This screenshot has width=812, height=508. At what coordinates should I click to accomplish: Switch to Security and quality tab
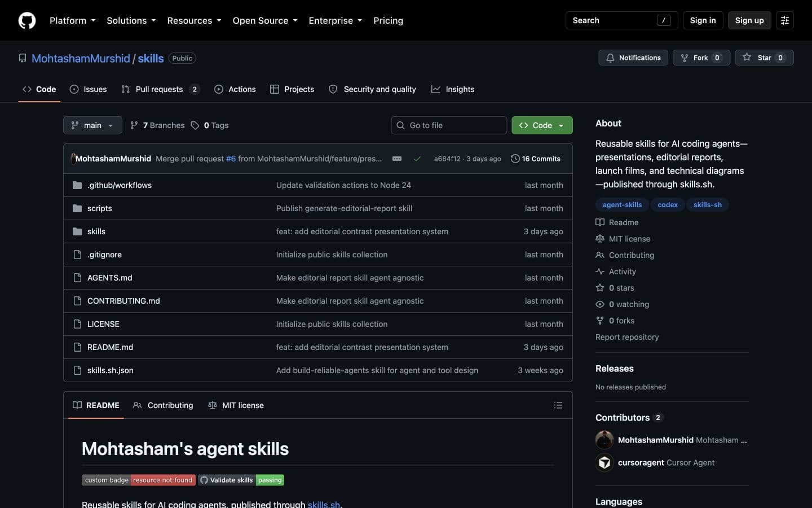pos(372,89)
